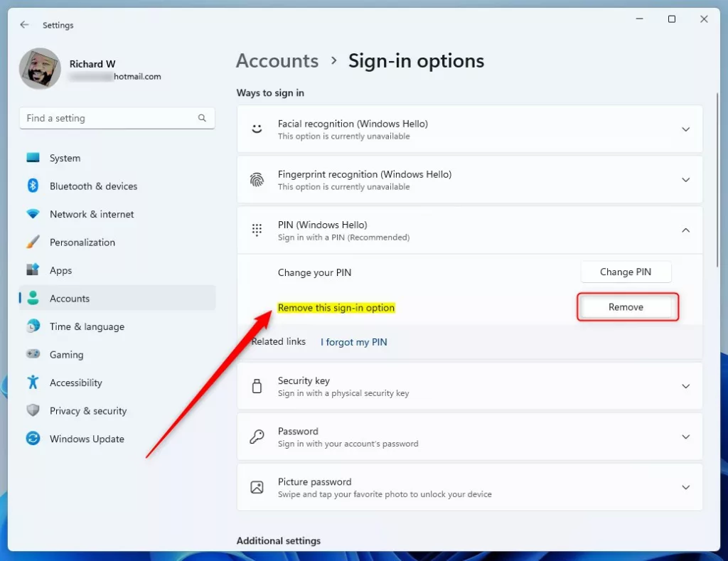728x561 pixels.
Task: Click the Accounts person icon
Action: click(33, 298)
